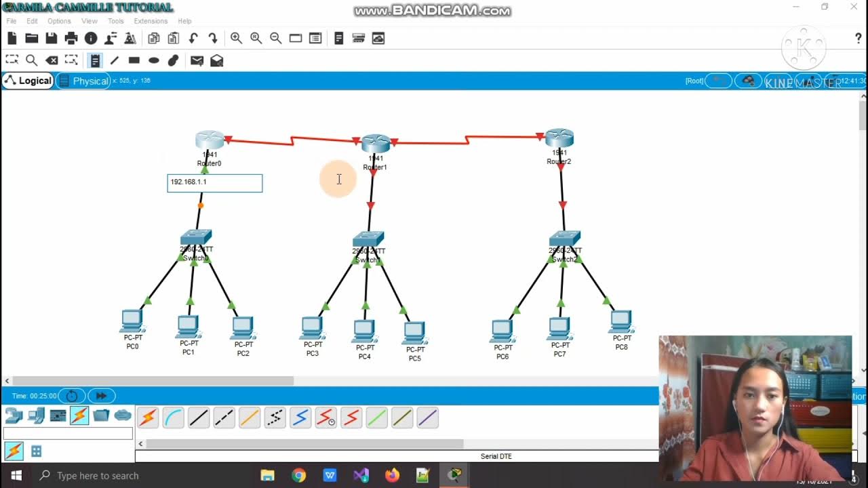
Task: Select the Draw Ellipse tool
Action: pyautogui.click(x=154, y=60)
